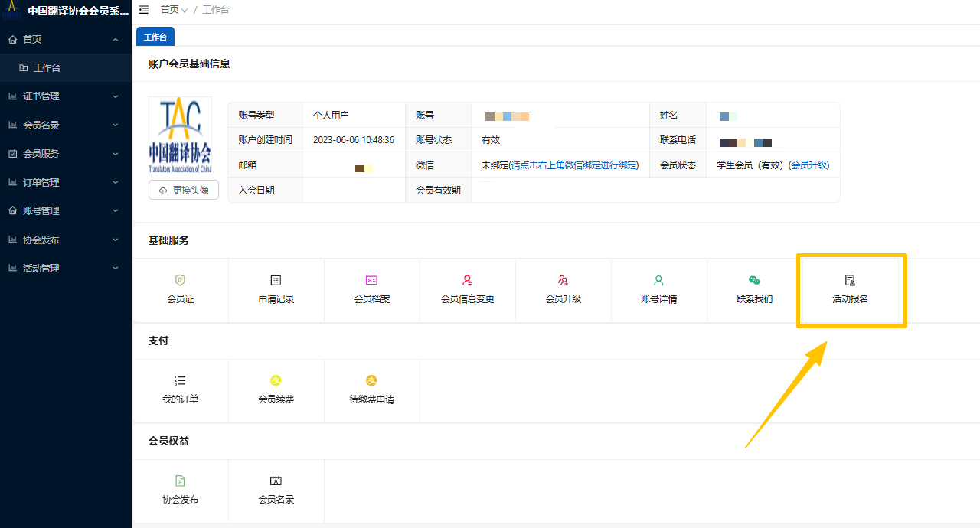Open 账号详情 account details icon
Screen dimensions: 980x528
658,281
